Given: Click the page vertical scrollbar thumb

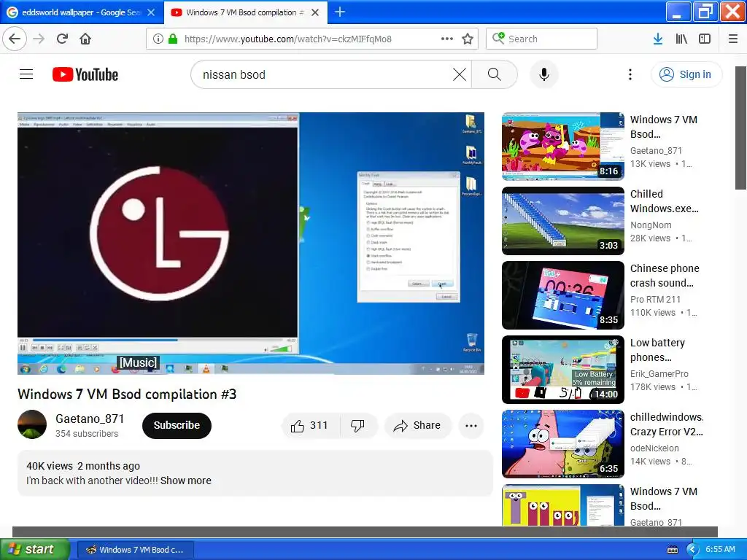Looking at the screenshot, I should tap(741, 128).
